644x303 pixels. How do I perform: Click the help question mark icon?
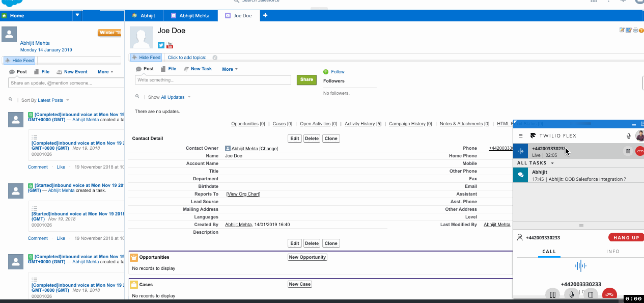click(641, 31)
